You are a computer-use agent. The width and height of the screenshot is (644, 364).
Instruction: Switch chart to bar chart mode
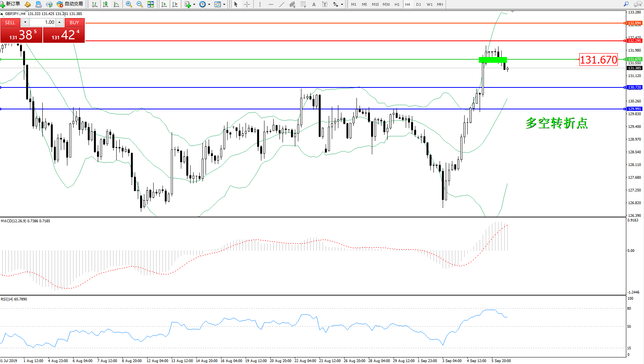coord(95,4)
